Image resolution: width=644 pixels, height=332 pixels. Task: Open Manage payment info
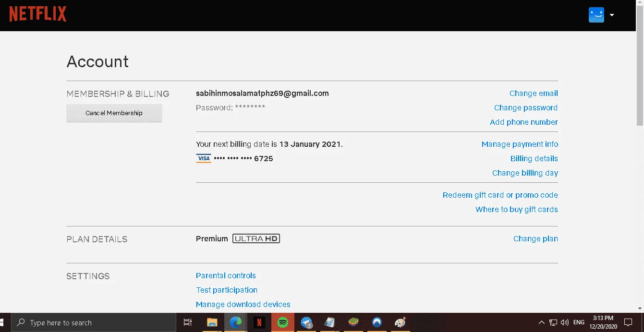pos(520,144)
